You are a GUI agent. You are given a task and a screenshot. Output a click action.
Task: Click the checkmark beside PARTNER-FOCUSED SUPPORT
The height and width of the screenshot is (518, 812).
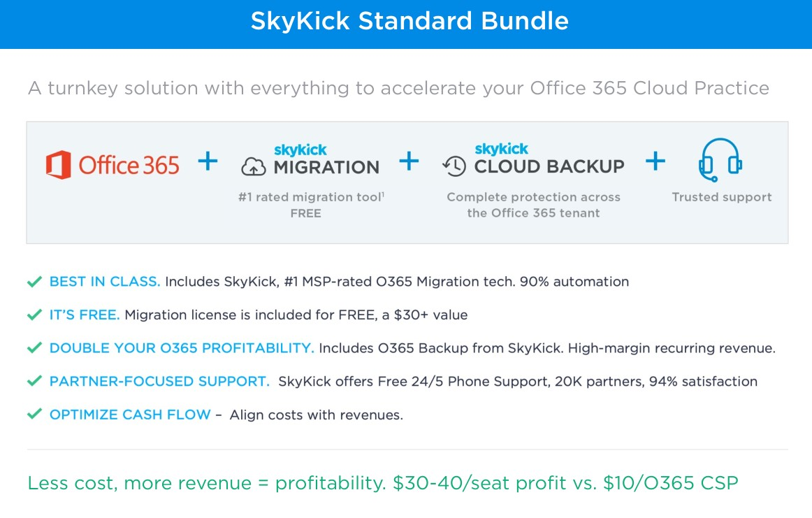click(34, 382)
